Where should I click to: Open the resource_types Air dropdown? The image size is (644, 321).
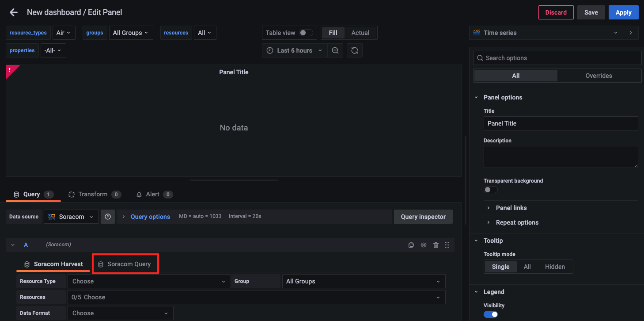pos(64,33)
